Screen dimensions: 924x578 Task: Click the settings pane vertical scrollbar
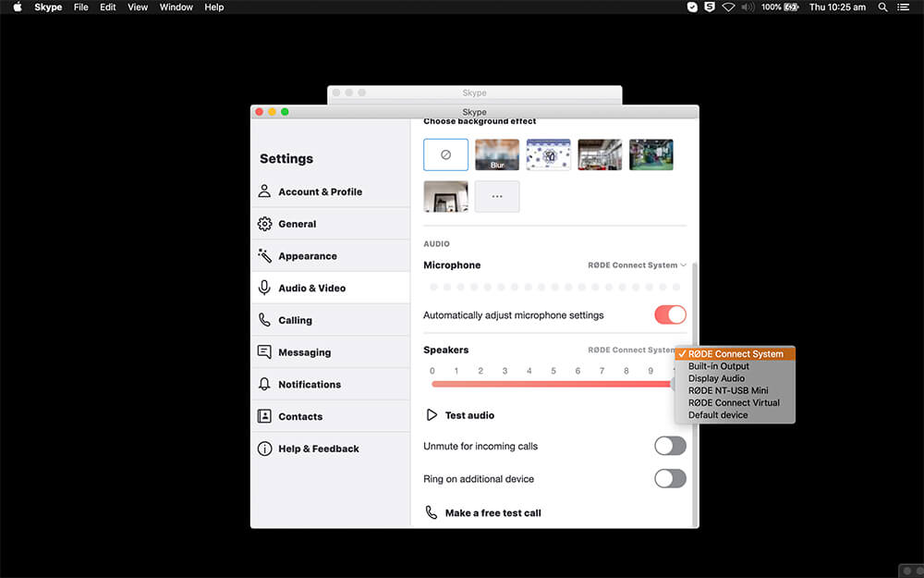click(696, 395)
